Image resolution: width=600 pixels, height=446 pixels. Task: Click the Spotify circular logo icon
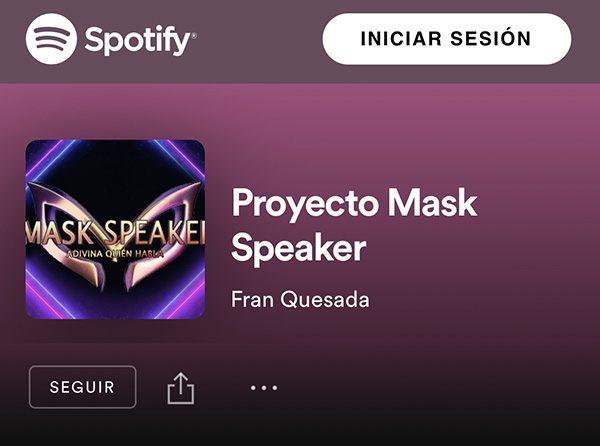click(51, 39)
